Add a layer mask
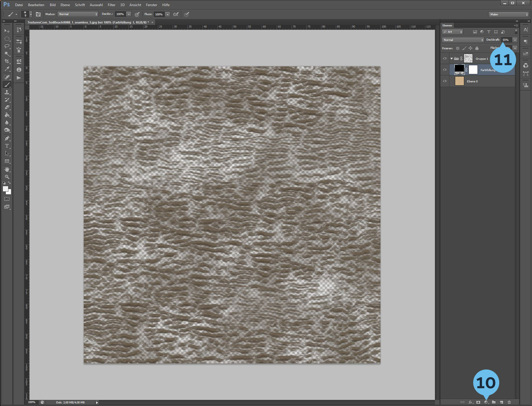The image size is (532, 406). pyautogui.click(x=478, y=402)
